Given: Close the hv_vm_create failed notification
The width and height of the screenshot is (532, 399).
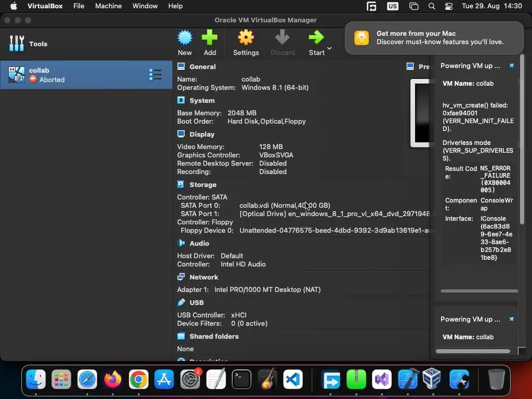Looking at the screenshot, I should 512,65.
